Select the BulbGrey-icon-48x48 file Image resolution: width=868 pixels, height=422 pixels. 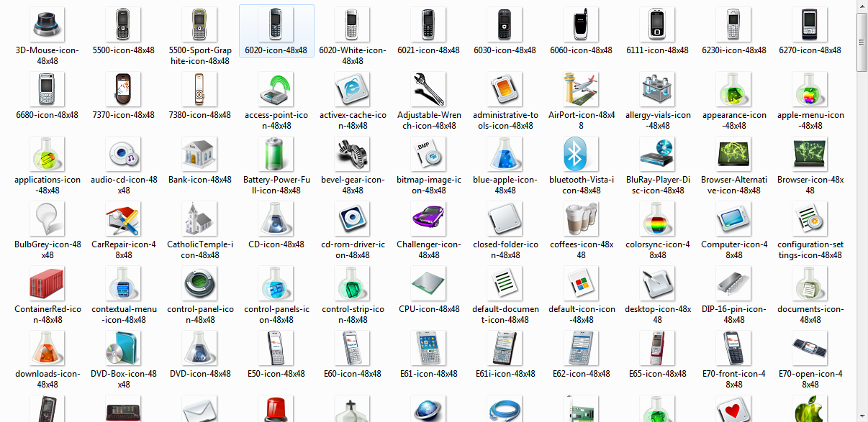click(48, 219)
